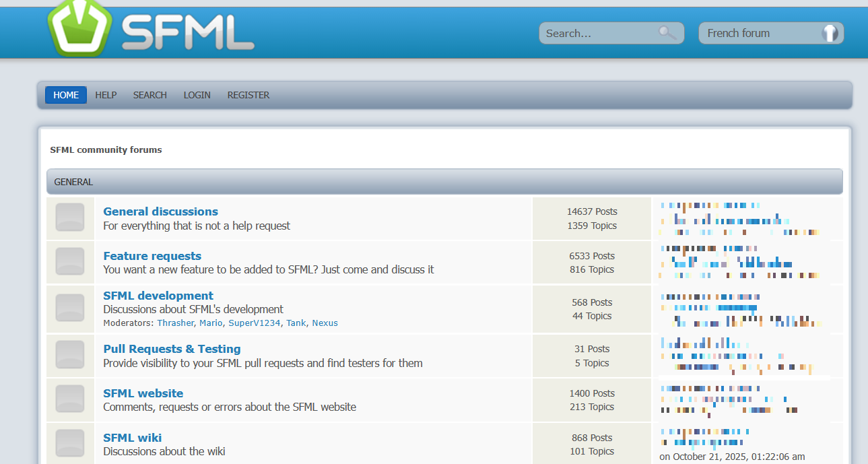Click the Pull Requests & Testing board icon
Viewport: 868px width, 464px height.
[70, 356]
